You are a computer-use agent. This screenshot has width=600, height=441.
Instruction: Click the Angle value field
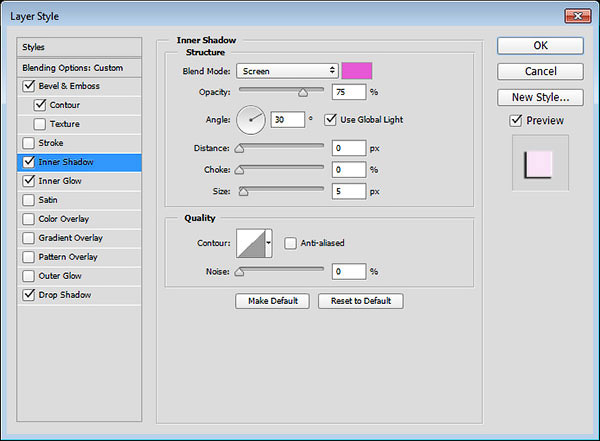288,119
